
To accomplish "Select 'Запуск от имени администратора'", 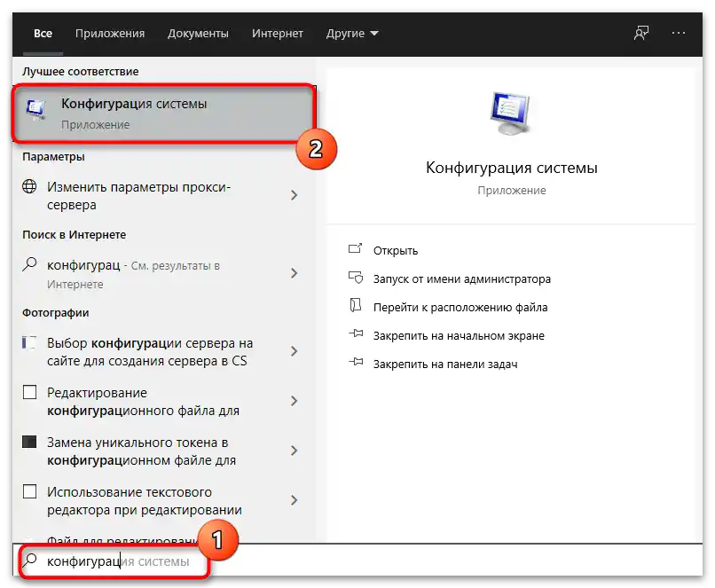I will [462, 278].
